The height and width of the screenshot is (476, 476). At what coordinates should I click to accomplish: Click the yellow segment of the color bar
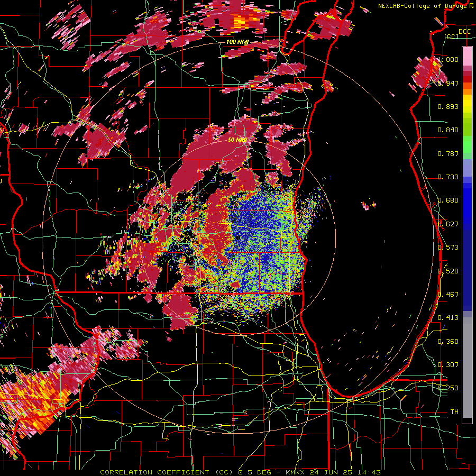point(467,104)
